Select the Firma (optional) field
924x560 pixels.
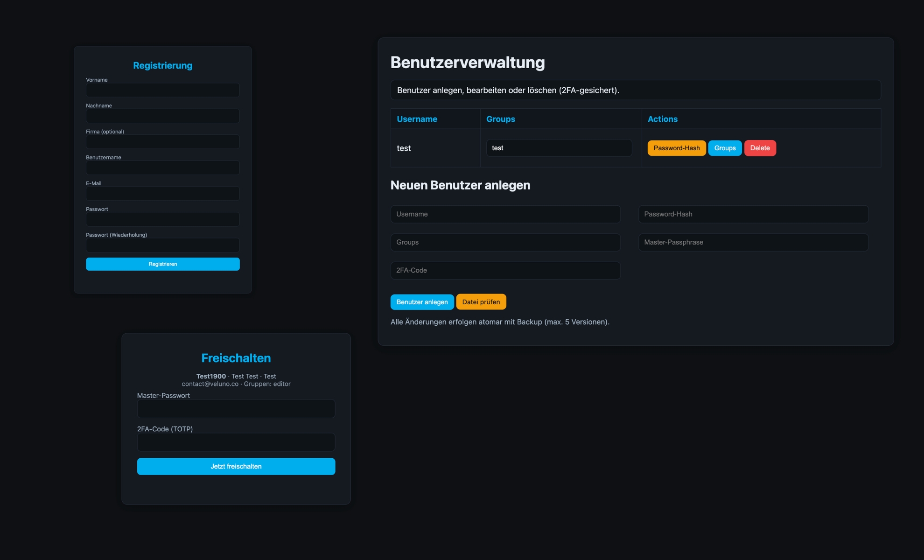(x=162, y=141)
